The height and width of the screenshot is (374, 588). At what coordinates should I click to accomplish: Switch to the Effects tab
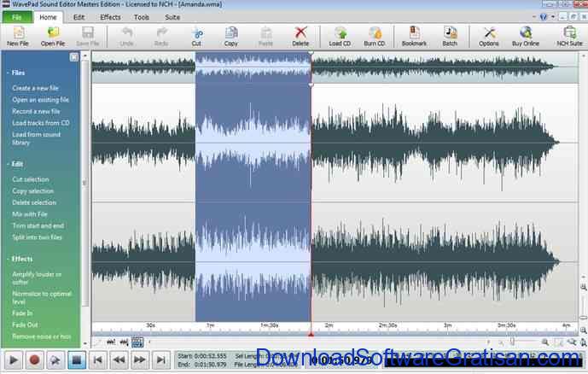(110, 17)
